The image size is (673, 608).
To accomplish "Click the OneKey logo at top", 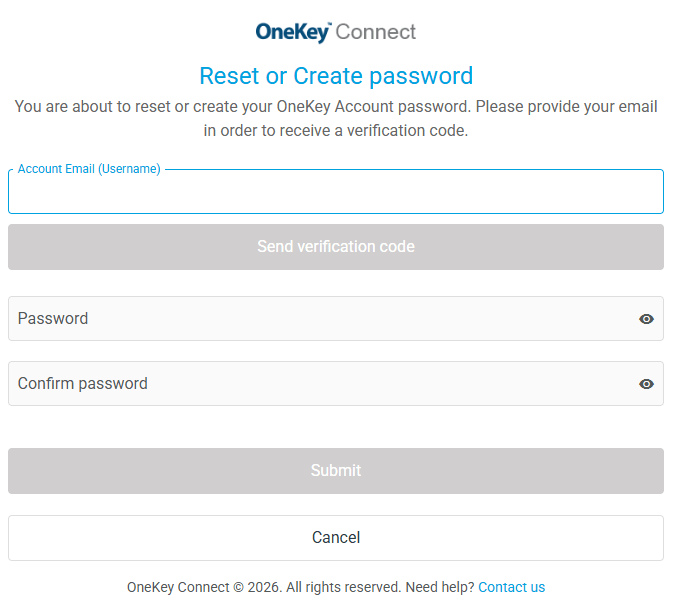I will click(292, 32).
